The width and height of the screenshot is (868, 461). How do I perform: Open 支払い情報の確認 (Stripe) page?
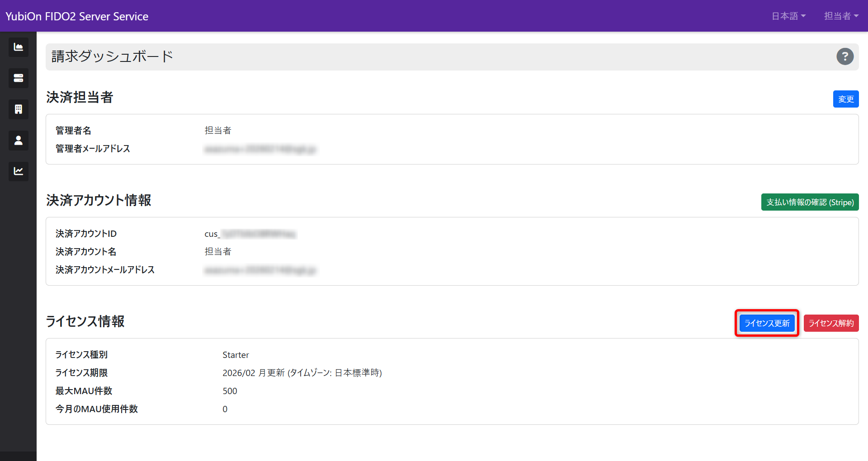[x=810, y=202]
